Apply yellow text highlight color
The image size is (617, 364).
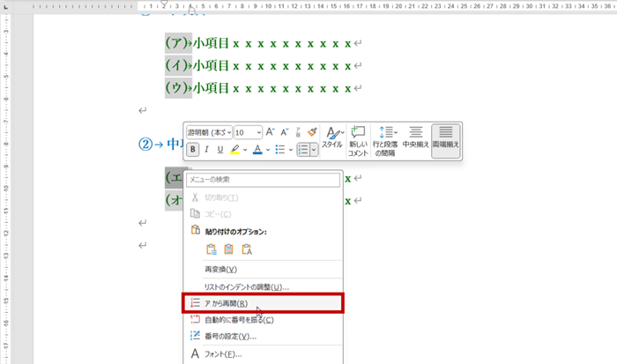[x=235, y=150]
